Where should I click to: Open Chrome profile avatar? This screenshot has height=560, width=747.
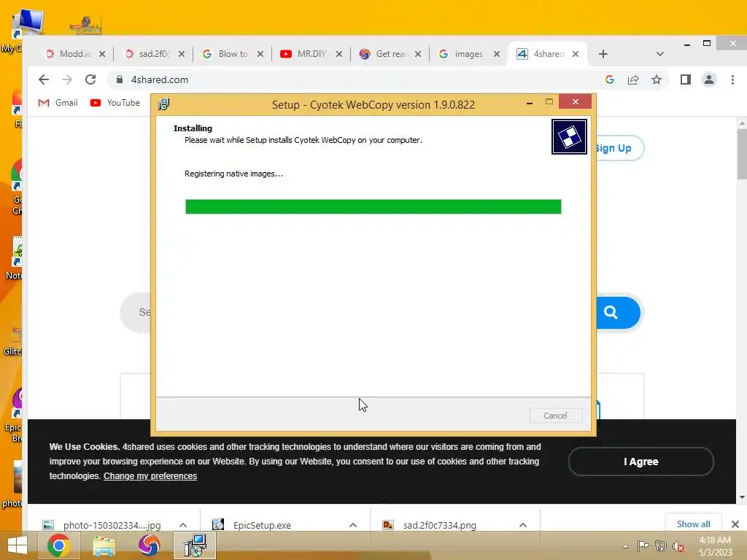coord(709,79)
